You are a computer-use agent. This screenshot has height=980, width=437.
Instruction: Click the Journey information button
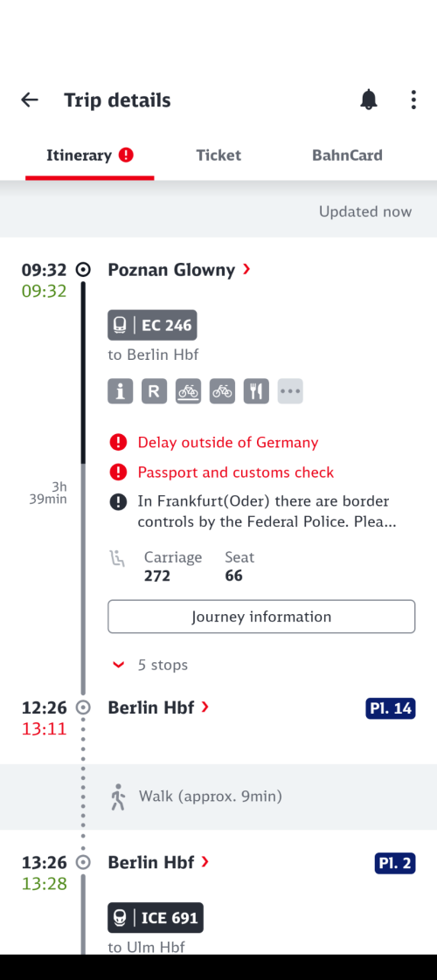[261, 617]
